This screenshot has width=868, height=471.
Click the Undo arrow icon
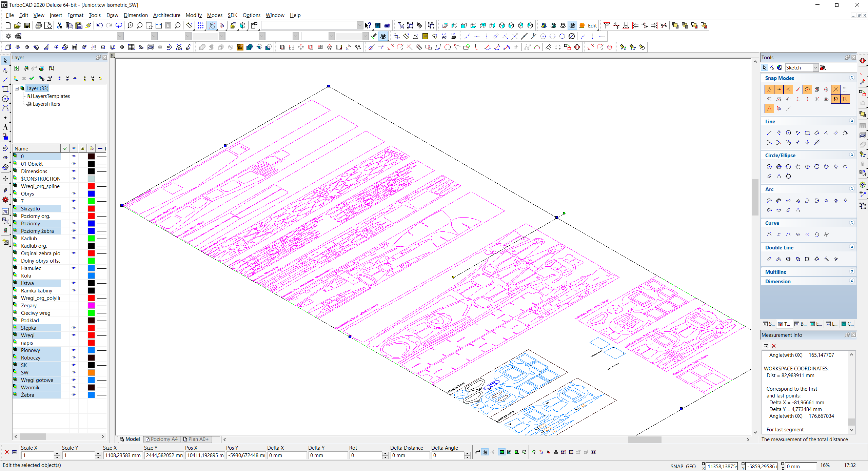tap(99, 25)
